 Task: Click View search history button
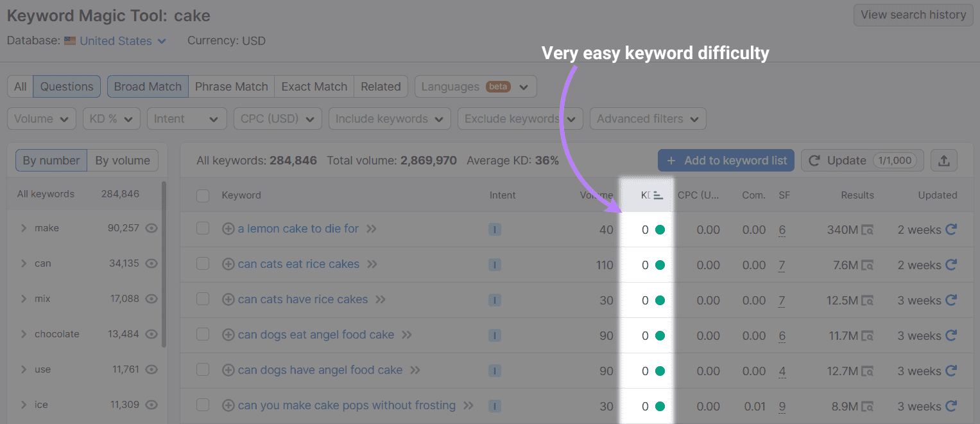pos(913,15)
